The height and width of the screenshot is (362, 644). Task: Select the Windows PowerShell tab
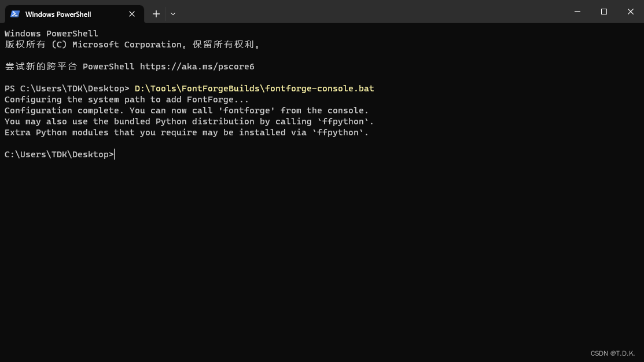point(74,14)
